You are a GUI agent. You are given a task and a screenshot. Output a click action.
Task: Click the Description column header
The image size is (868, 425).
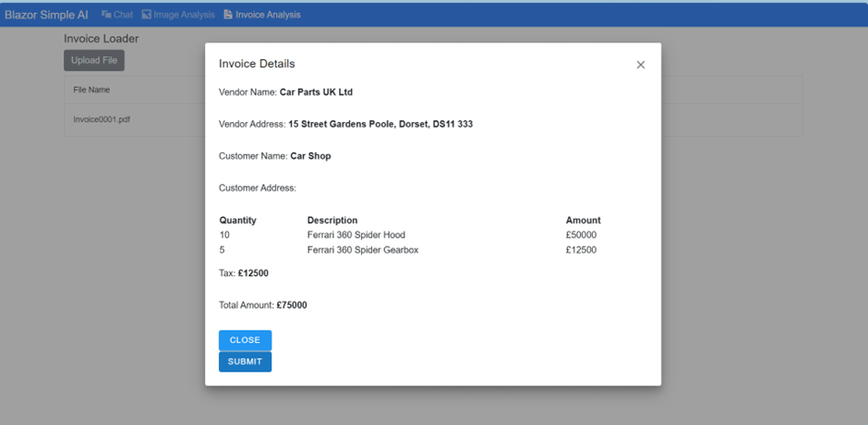[x=332, y=220]
